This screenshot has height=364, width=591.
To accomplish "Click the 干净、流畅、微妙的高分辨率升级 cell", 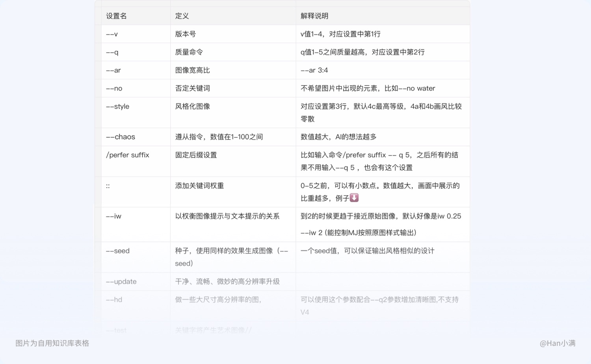I will point(233,282).
